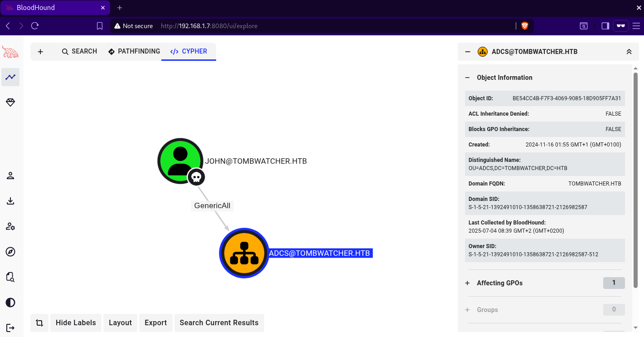Expand the Affecting GPOs section
The height and width of the screenshot is (337, 644).
pyautogui.click(x=468, y=283)
